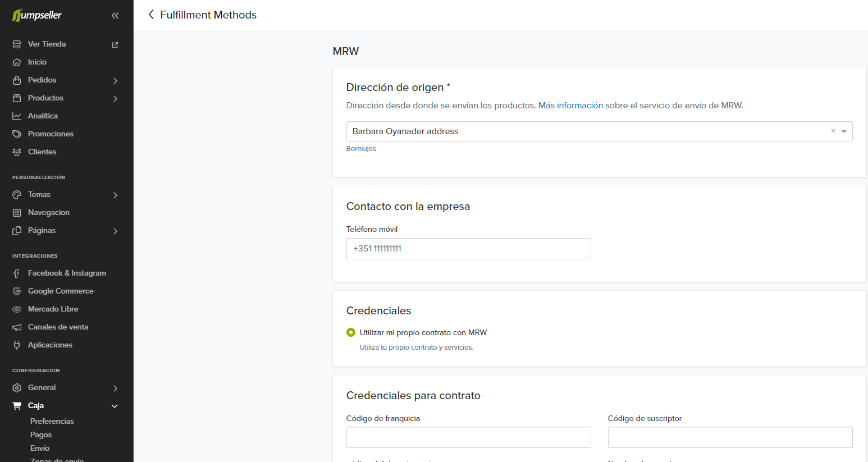Click the Teléfono móvil input field
Viewport: 868px width, 462px height.
(468, 249)
